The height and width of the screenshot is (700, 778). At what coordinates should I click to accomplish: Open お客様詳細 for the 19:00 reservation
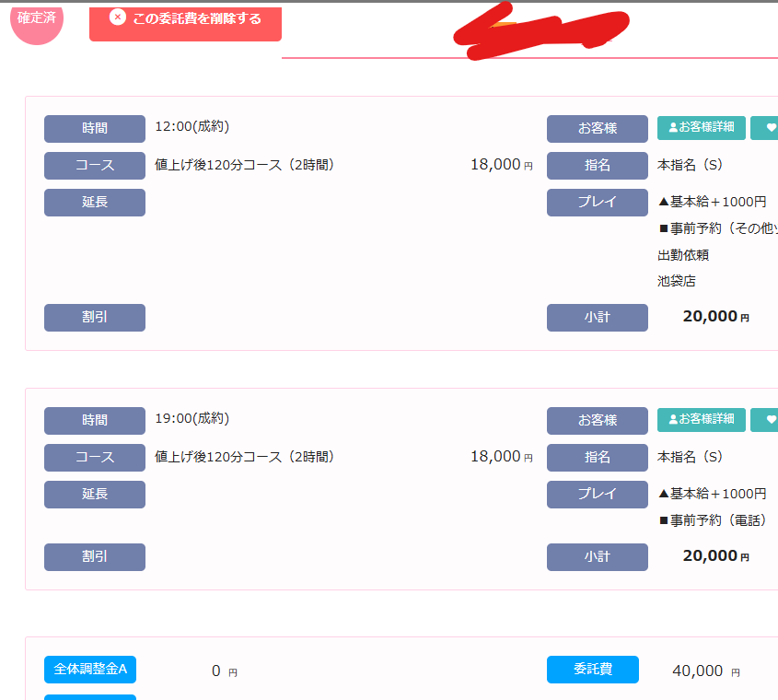[x=701, y=420]
